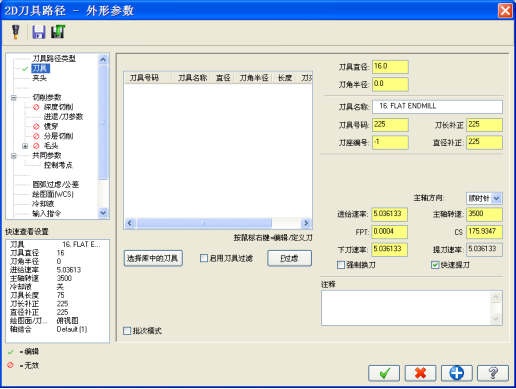The height and width of the screenshot is (389, 516).
Task: Click the green checkmark OK button
Action: pyautogui.click(x=384, y=373)
